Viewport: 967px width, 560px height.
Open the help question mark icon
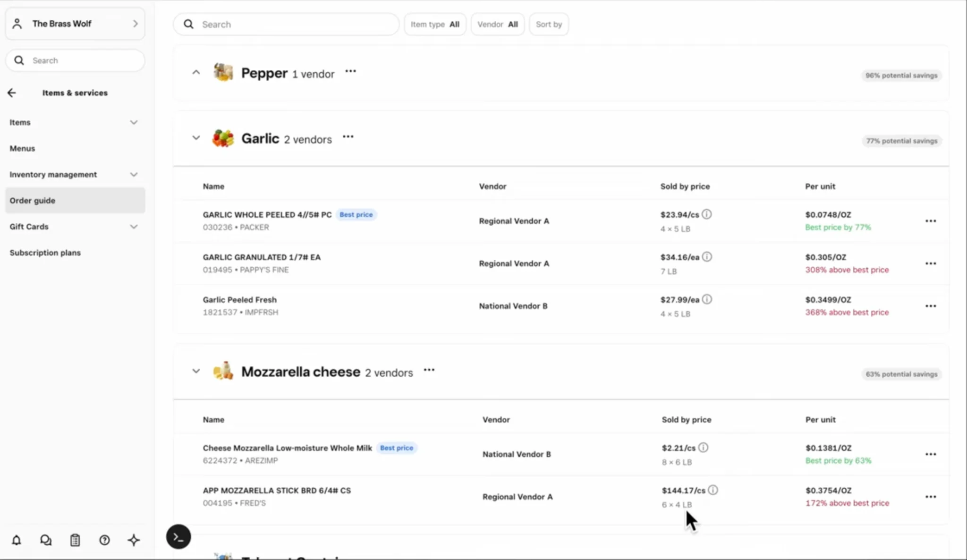coord(104,540)
